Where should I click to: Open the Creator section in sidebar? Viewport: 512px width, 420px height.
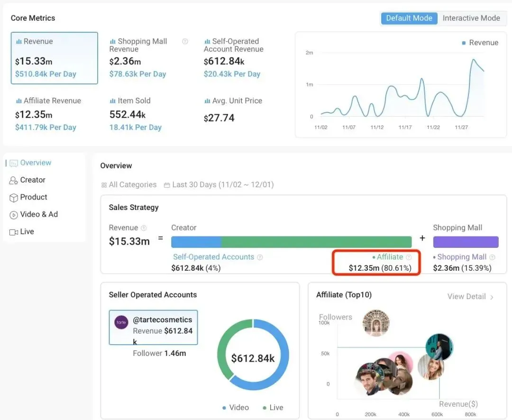click(33, 180)
